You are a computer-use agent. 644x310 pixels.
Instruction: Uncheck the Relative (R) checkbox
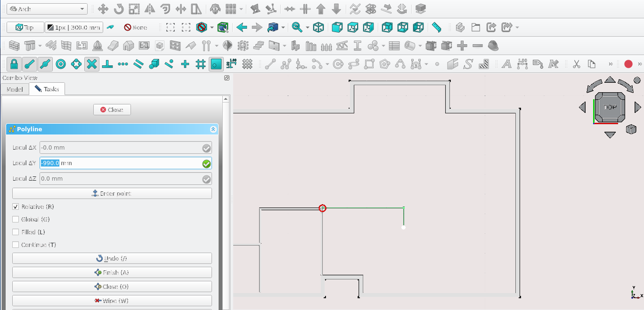pyautogui.click(x=16, y=207)
